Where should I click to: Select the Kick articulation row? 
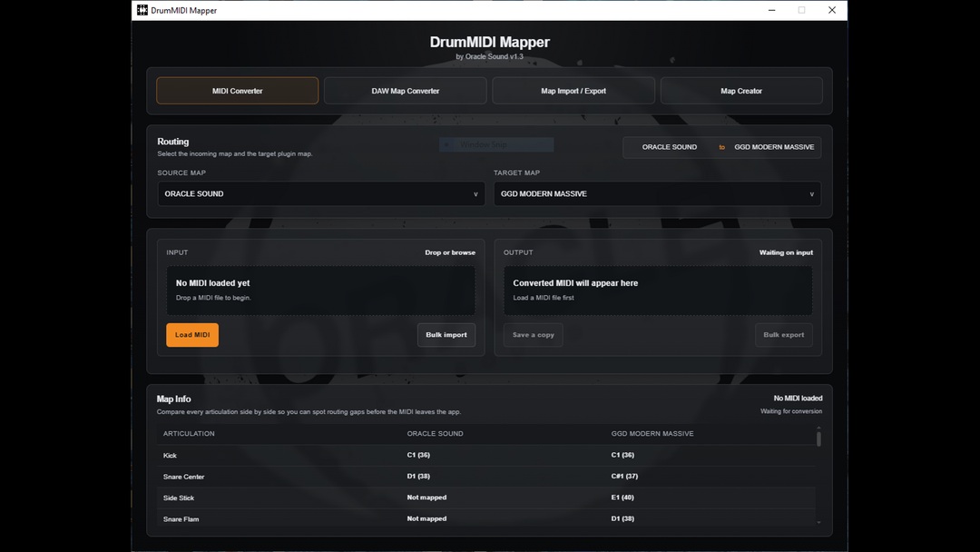tap(485, 455)
